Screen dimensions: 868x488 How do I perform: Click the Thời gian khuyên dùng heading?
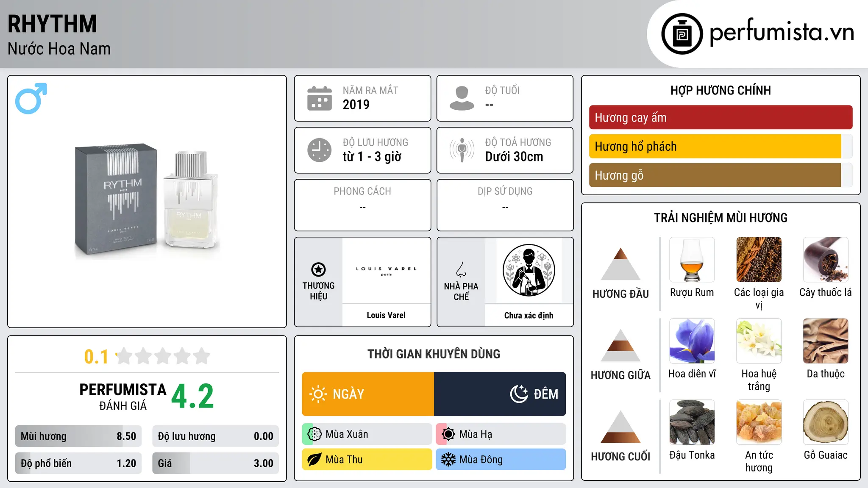(x=434, y=354)
